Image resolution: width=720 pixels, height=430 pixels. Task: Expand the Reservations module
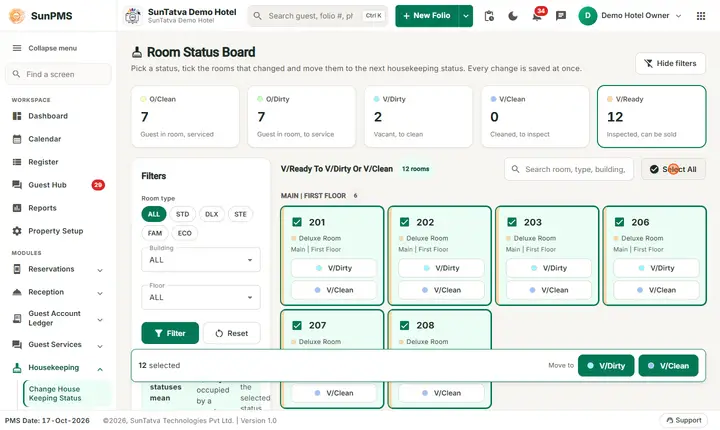[x=56, y=269]
